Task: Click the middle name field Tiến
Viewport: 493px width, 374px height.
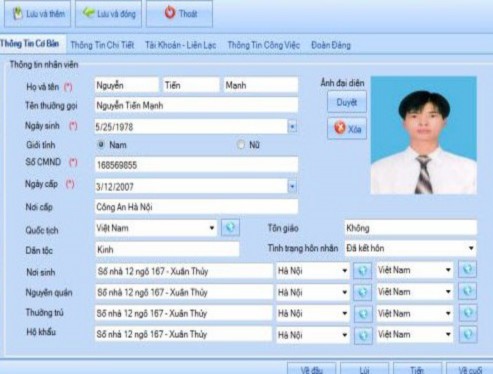Action: pyautogui.click(x=191, y=85)
